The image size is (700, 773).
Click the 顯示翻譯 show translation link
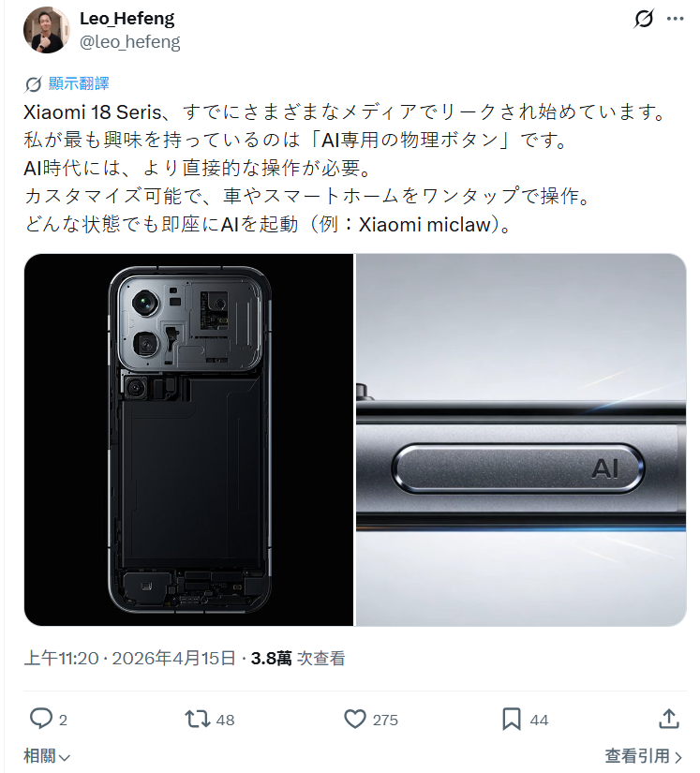coord(79,83)
